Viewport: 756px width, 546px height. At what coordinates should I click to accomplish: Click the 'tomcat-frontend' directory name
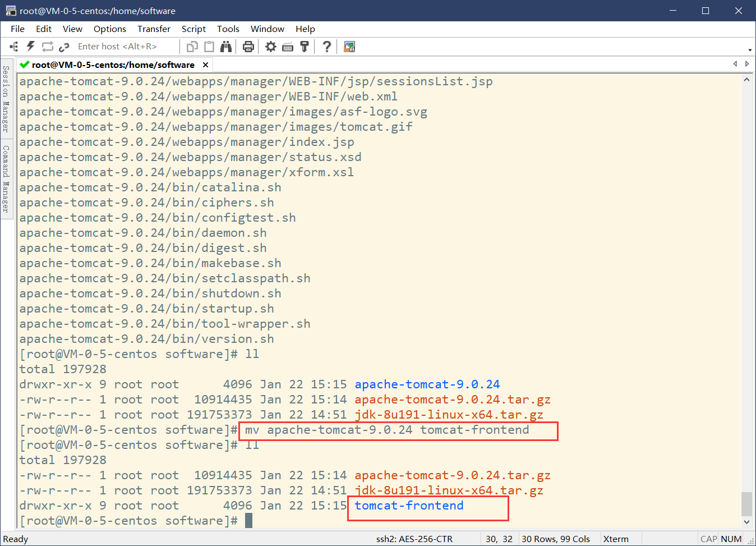(409, 506)
